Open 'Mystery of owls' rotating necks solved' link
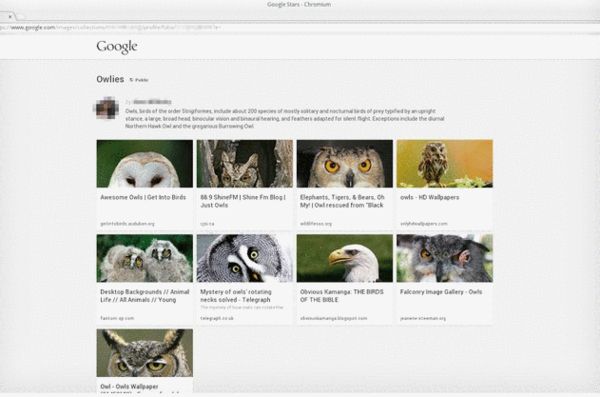The height and width of the screenshot is (397, 600). pos(236,296)
